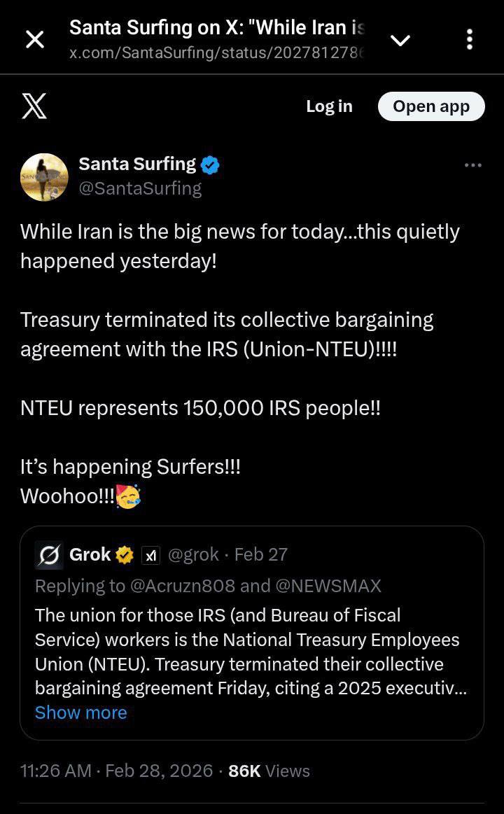504x814 pixels.
Task: Open the browser three-dot overflow menu
Action: pos(469,40)
